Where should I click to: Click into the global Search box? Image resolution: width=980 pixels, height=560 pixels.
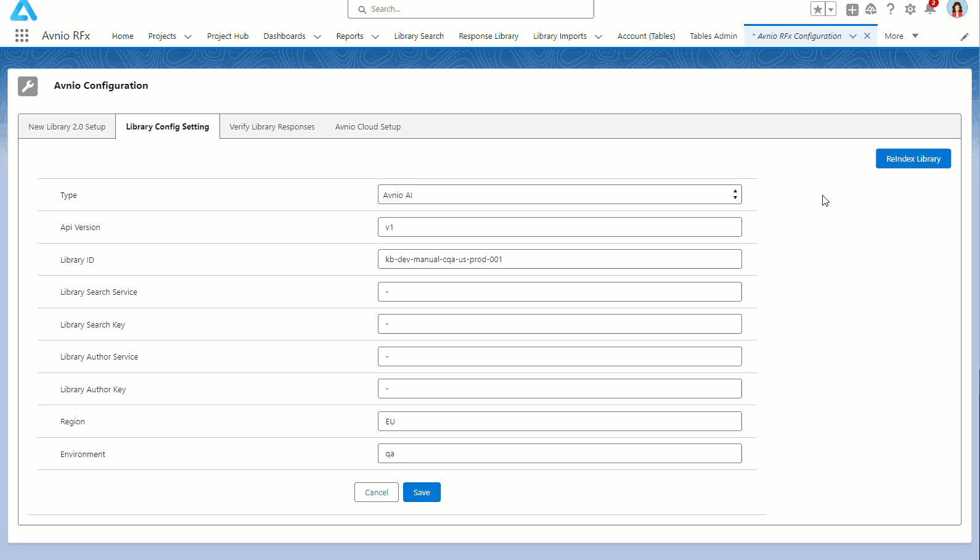[471, 9]
